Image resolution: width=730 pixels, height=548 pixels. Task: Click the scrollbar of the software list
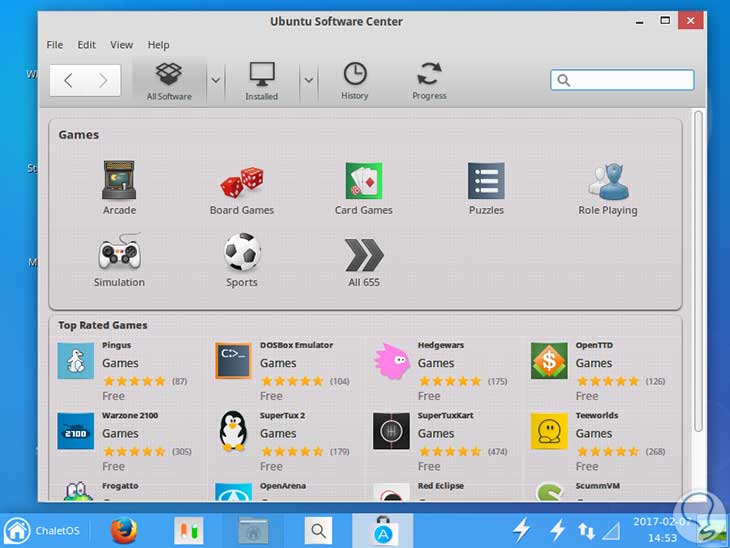[698, 271]
